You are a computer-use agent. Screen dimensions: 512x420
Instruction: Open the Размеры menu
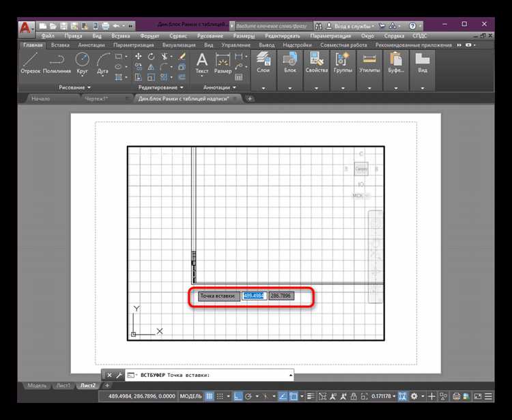pos(244,36)
